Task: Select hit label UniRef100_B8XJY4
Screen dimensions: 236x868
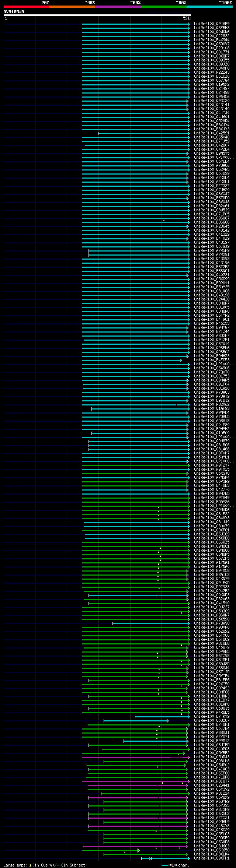Action: point(212,125)
